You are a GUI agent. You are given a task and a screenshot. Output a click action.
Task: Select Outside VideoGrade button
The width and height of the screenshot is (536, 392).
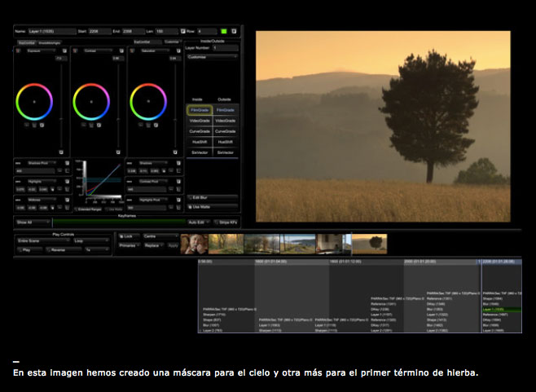pos(226,120)
